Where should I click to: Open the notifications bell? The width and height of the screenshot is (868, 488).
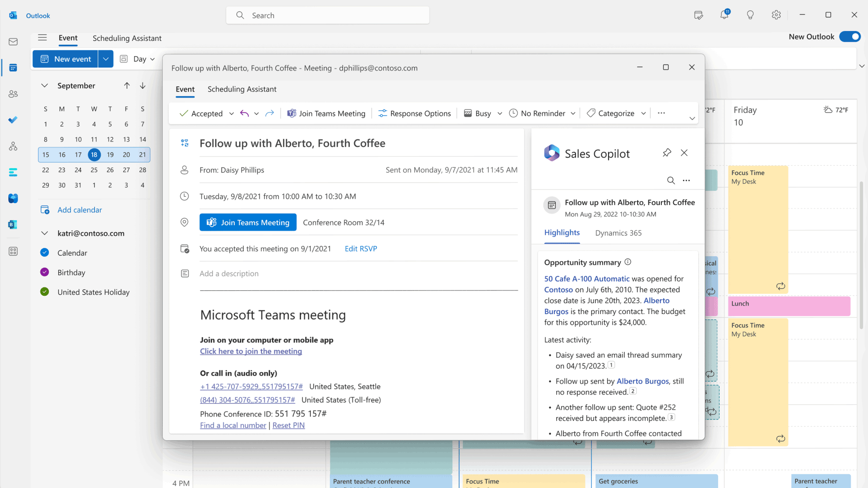coord(724,15)
